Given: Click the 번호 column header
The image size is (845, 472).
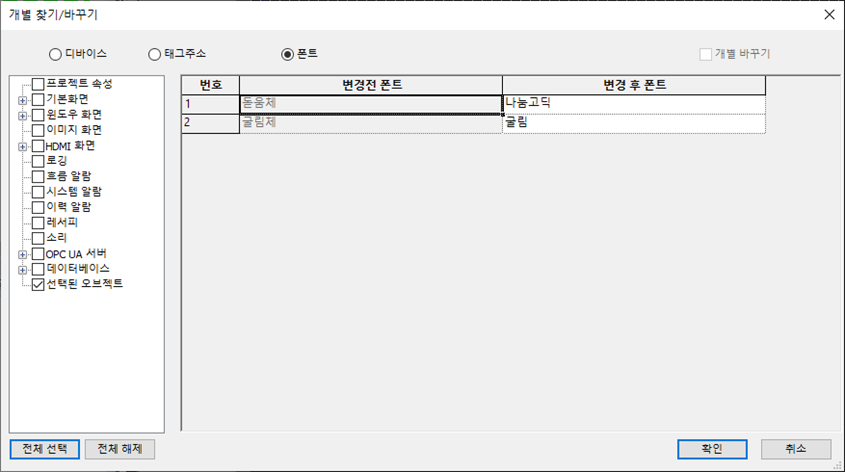Looking at the screenshot, I should (x=211, y=85).
